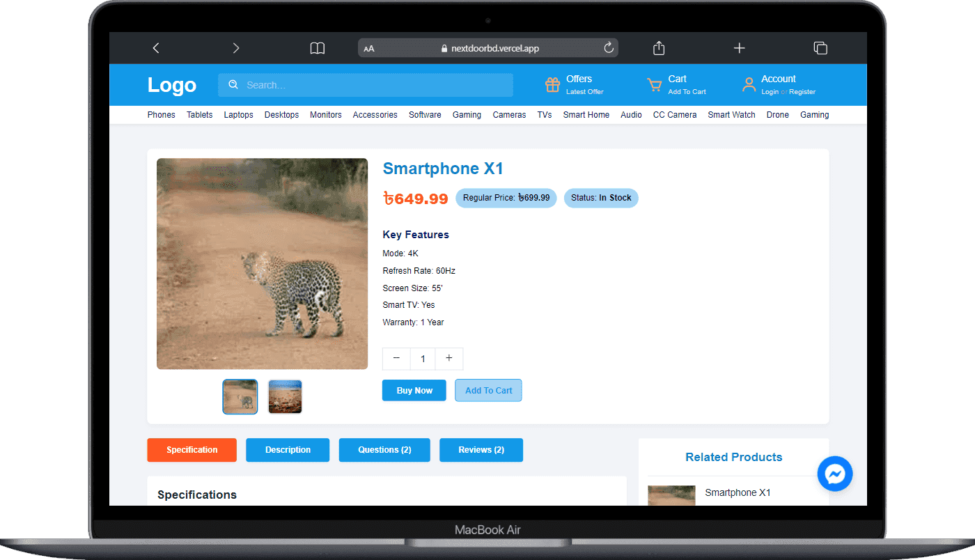Open the Add To Cart header link
Screen dimensions: 975x560
[687, 92]
